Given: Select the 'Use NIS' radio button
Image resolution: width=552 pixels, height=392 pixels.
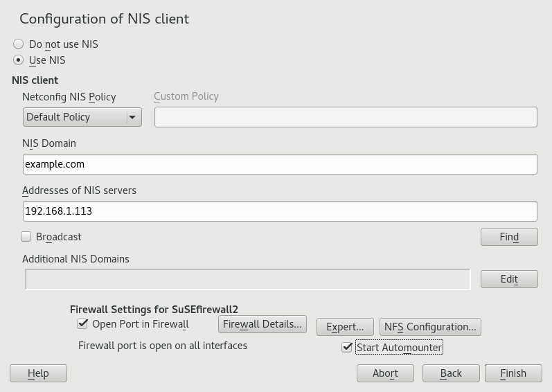Looking at the screenshot, I should pyautogui.click(x=19, y=60).
